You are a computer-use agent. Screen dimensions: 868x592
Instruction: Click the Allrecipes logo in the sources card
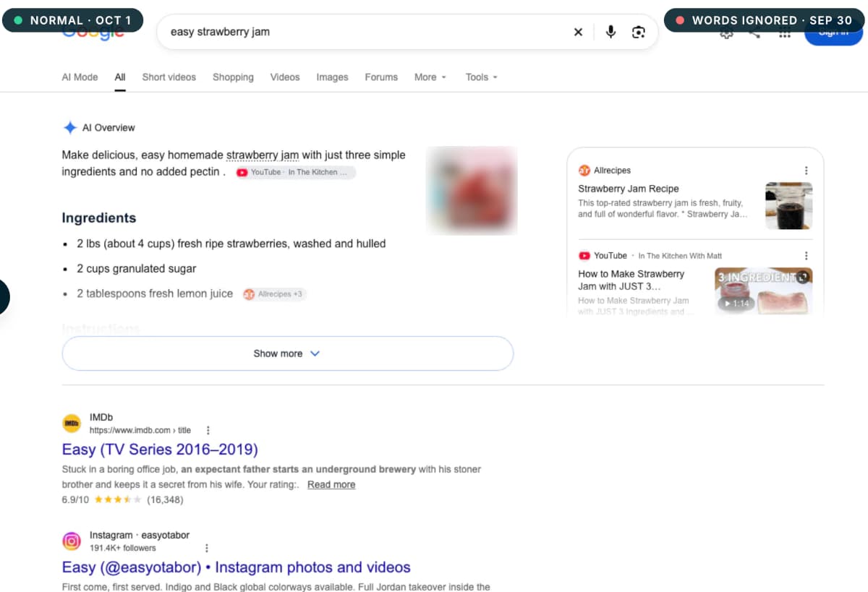[x=584, y=171]
